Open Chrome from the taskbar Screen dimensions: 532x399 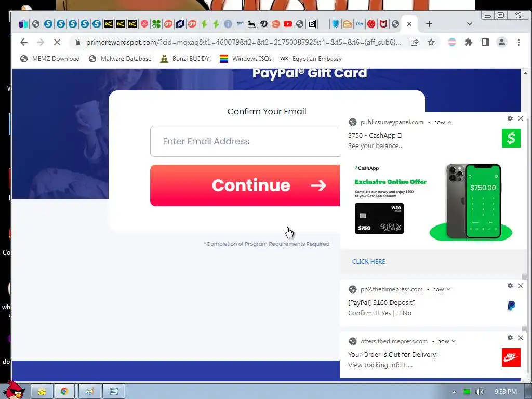coord(64,391)
